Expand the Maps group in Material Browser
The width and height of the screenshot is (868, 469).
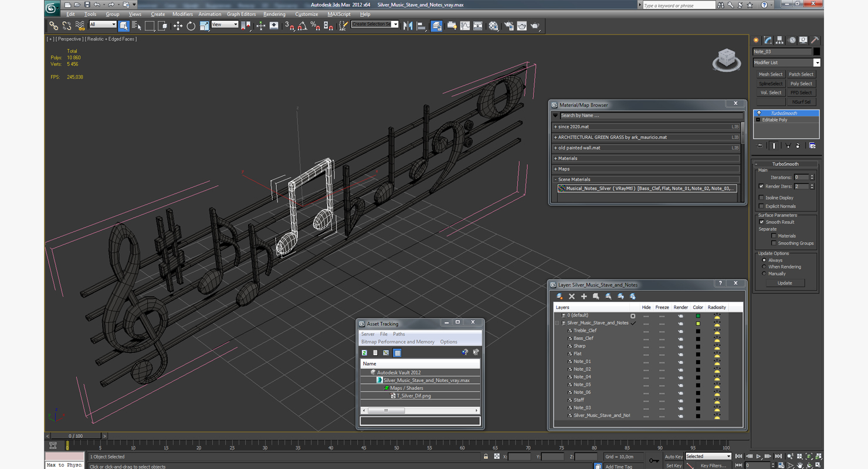[646, 169]
